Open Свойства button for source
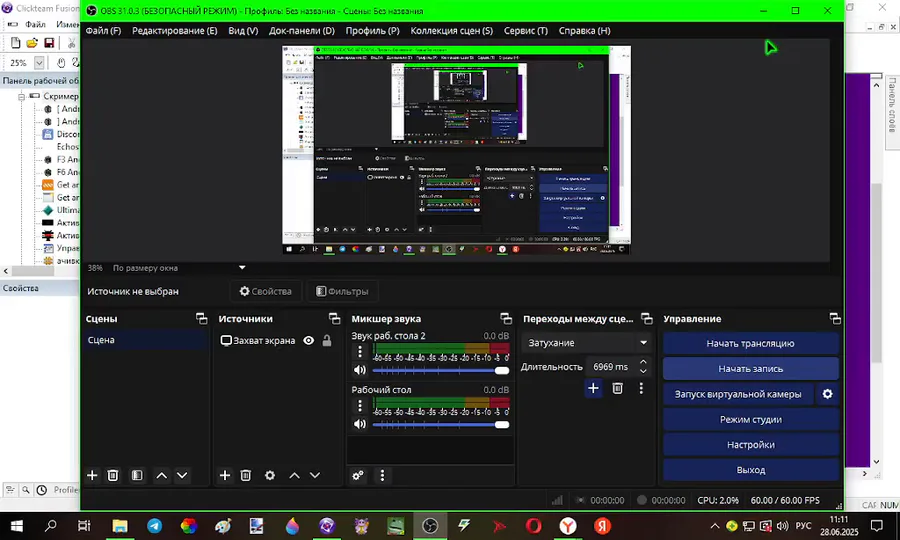This screenshot has width=900, height=540. [x=266, y=292]
